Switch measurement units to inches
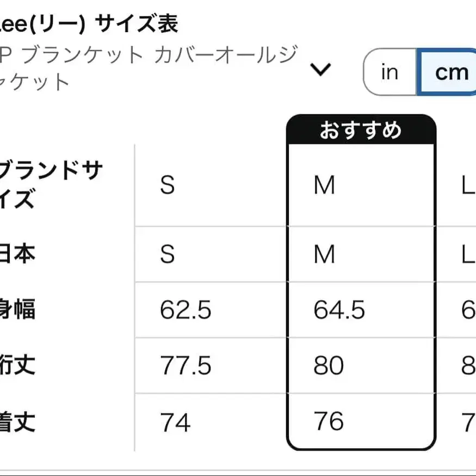476x476 pixels. click(390, 72)
